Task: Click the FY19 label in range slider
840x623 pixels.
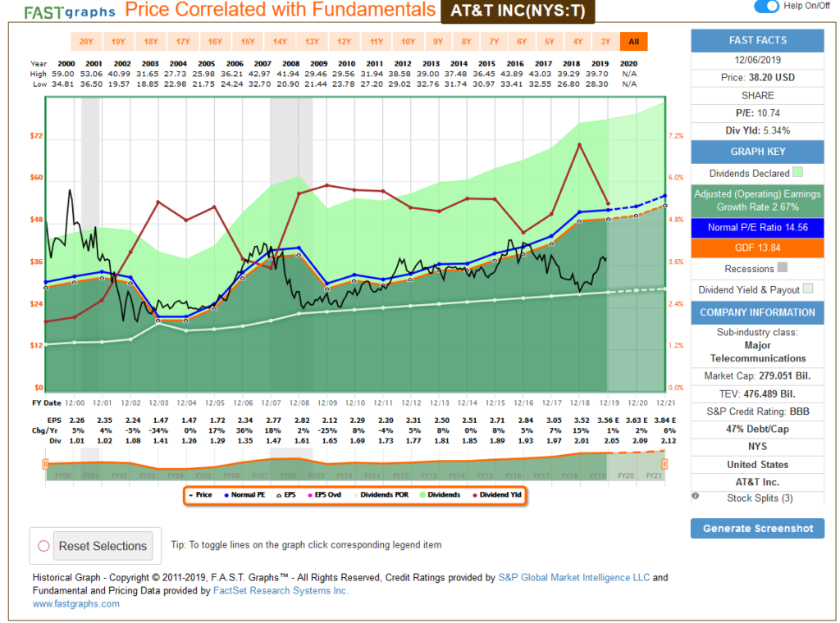Action: pos(597,475)
